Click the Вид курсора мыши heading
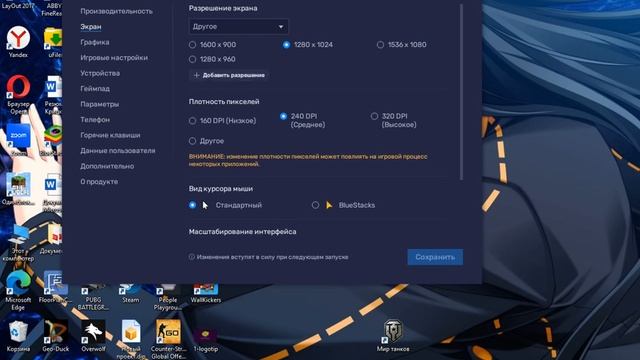This screenshot has width=640, height=360. pos(221,189)
